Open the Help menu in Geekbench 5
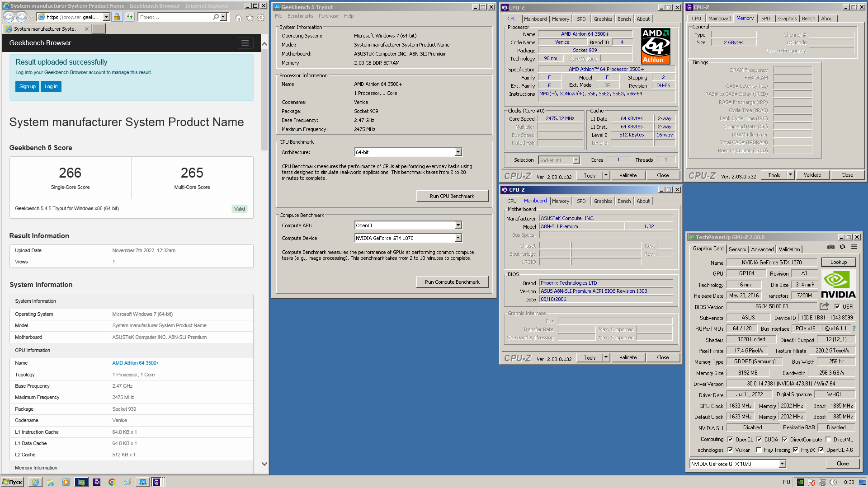This screenshot has width=868, height=488. pos(349,16)
